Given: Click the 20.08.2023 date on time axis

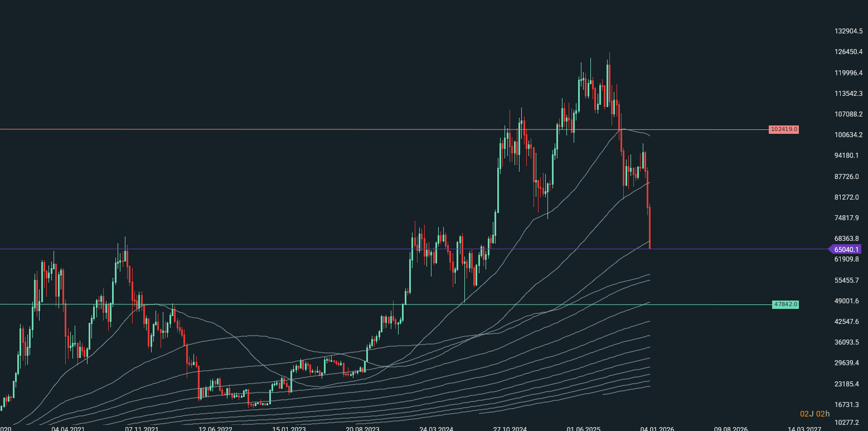Looking at the screenshot, I should [x=363, y=428].
